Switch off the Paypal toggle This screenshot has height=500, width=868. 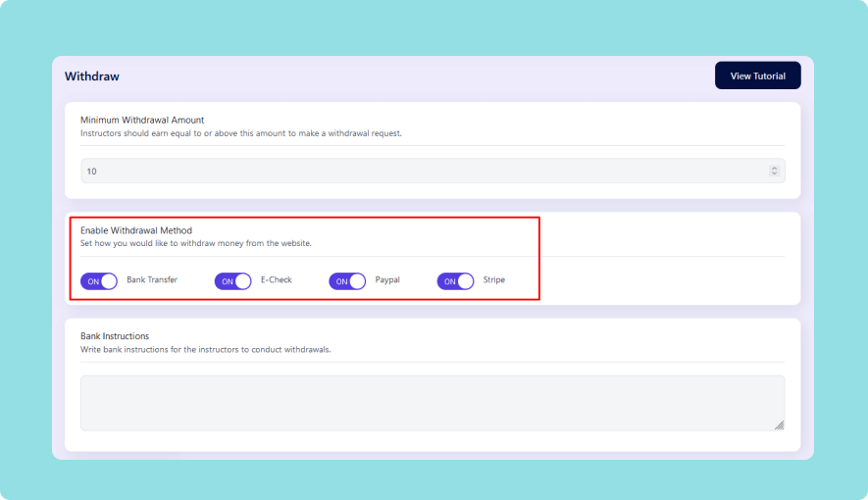(347, 281)
